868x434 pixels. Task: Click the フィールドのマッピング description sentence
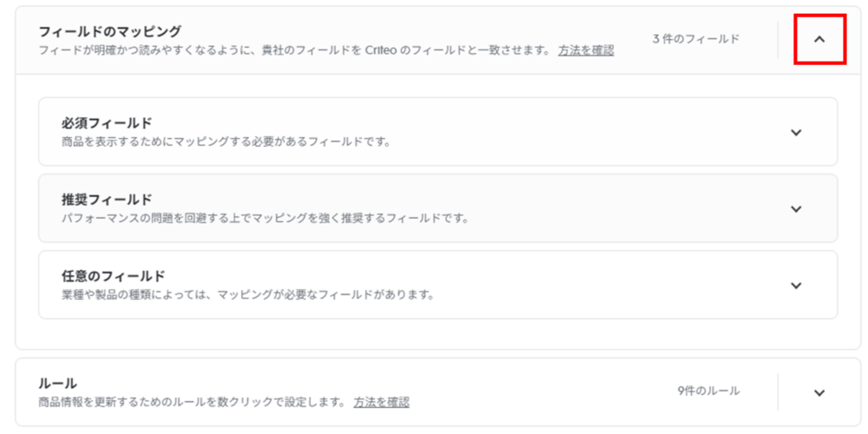tap(295, 50)
